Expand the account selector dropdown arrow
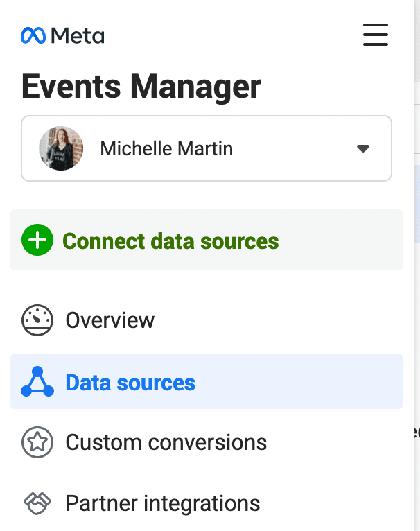The width and height of the screenshot is (420, 531). 362,148
